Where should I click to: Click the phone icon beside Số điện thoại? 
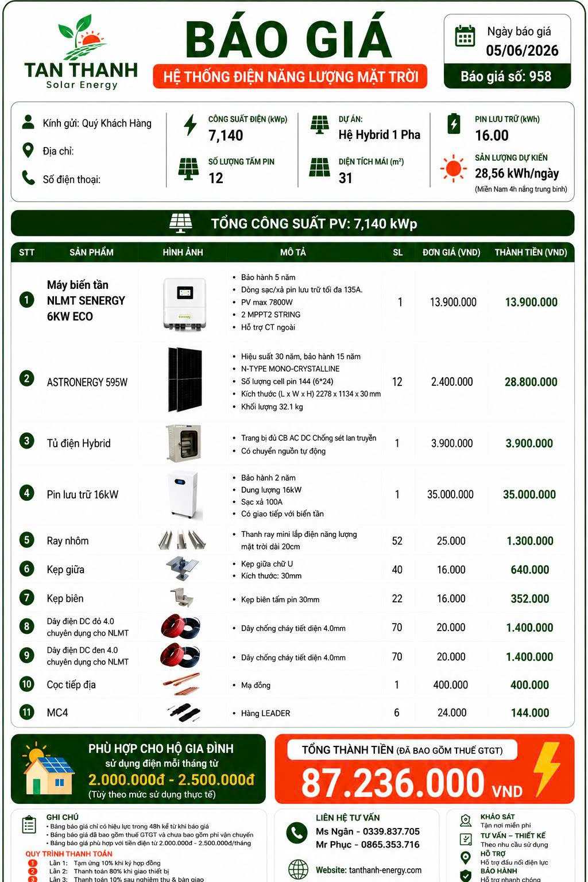(x=28, y=177)
